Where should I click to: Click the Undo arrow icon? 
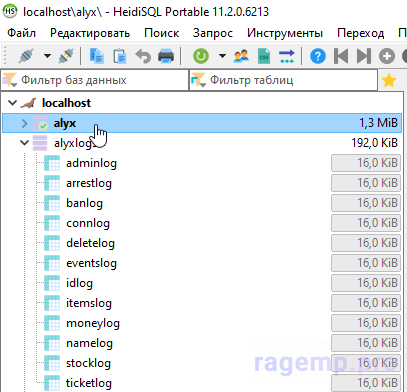(x=143, y=56)
